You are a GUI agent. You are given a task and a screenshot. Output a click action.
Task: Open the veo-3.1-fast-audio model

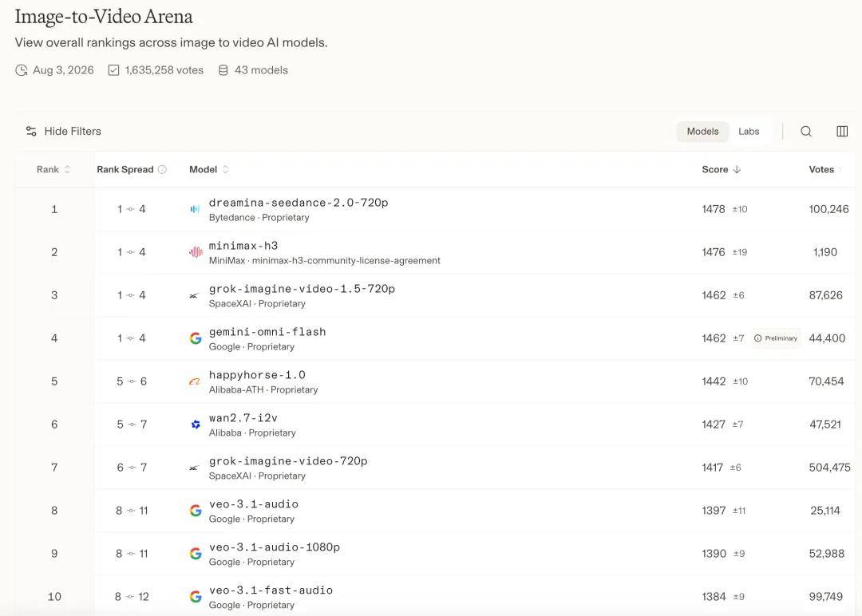[271, 590]
